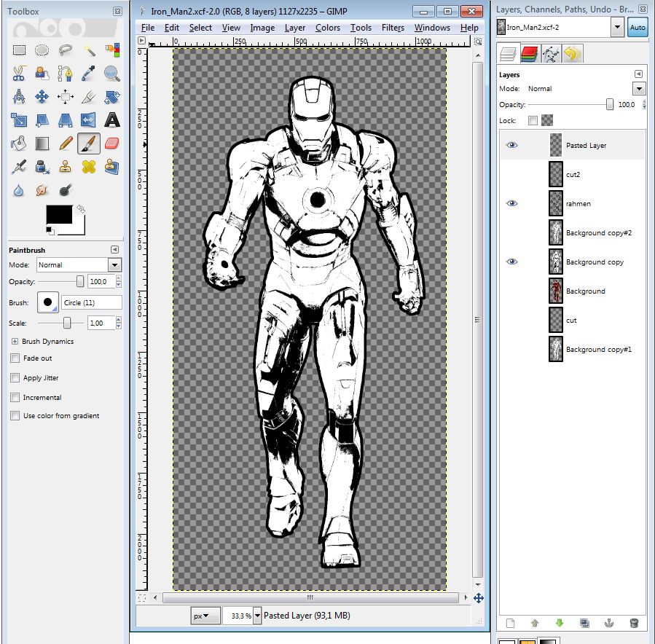Select the Ellipse Select tool

pos(42,50)
